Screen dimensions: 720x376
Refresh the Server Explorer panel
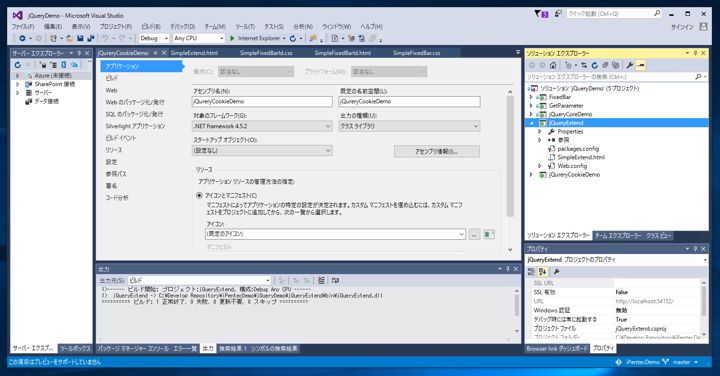17,65
